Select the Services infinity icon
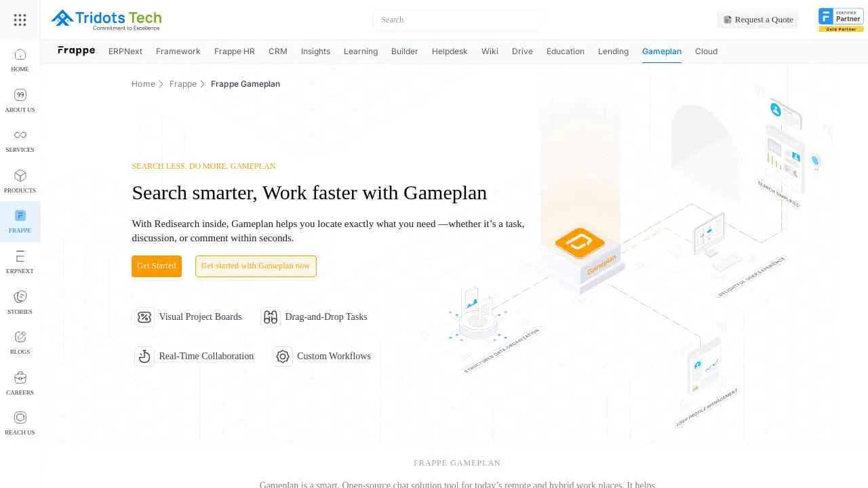The height and width of the screenshot is (488, 868). [20, 135]
